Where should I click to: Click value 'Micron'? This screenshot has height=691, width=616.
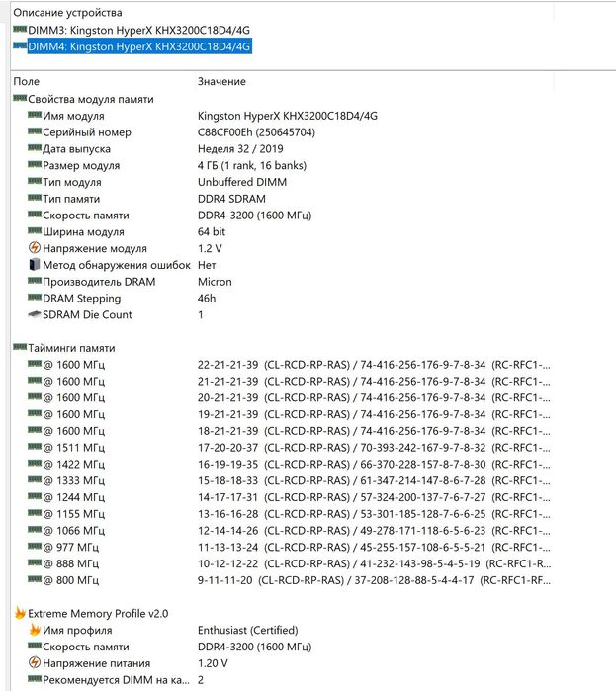215,282
